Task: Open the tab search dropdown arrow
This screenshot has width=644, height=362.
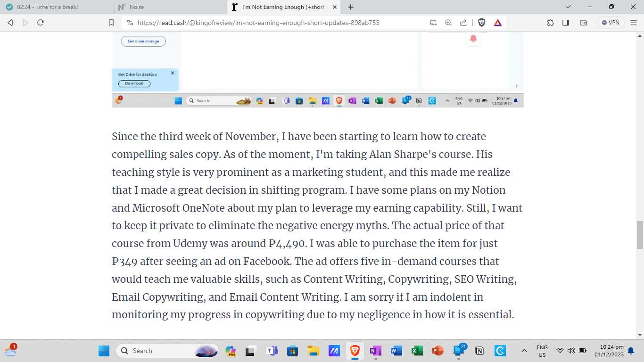Action: coord(568,7)
